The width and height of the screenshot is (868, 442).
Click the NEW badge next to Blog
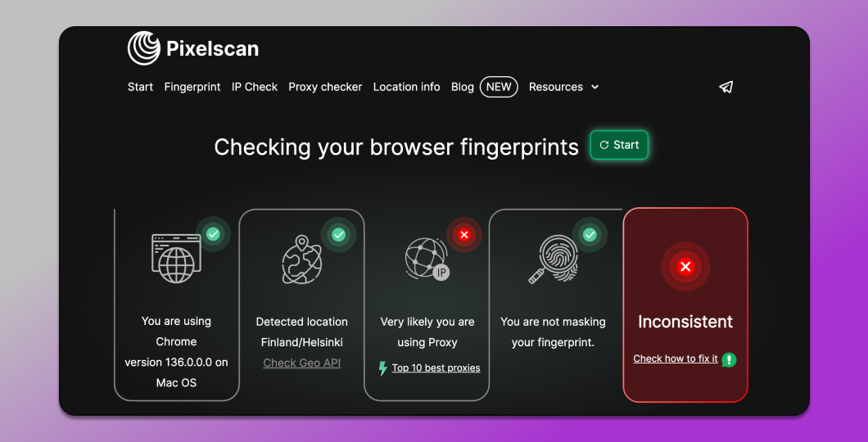click(x=499, y=87)
